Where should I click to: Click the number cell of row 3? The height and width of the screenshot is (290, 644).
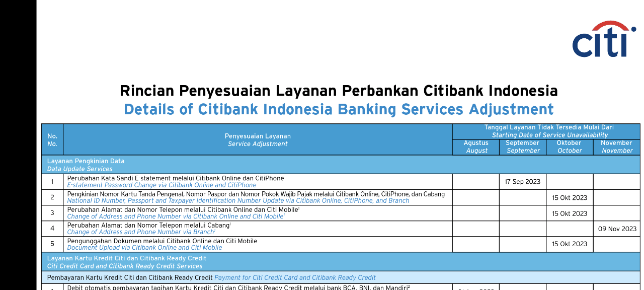coord(52,213)
